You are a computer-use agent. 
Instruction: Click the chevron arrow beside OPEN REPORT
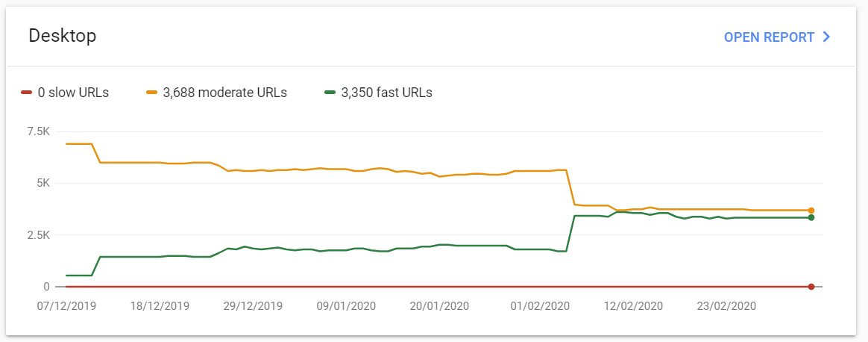tap(826, 37)
